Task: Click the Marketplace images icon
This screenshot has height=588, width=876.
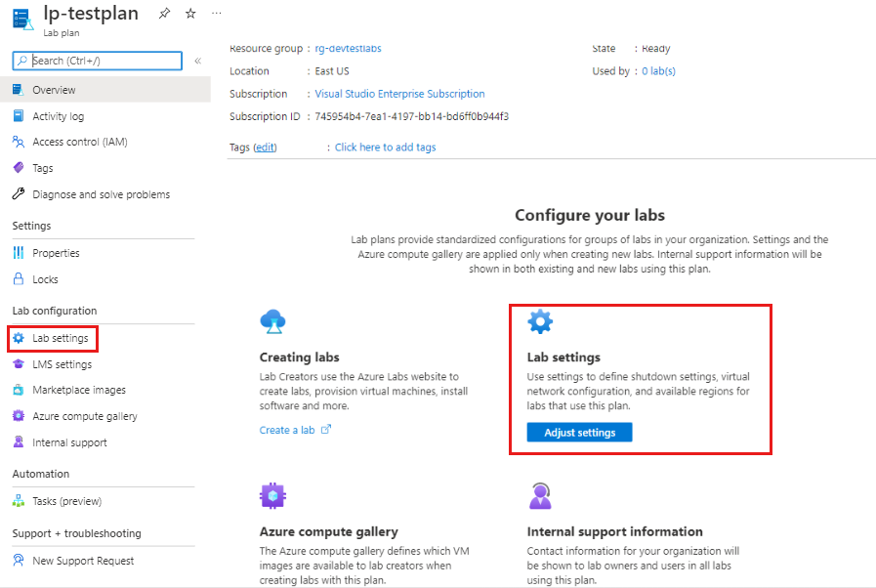Action: (x=19, y=390)
